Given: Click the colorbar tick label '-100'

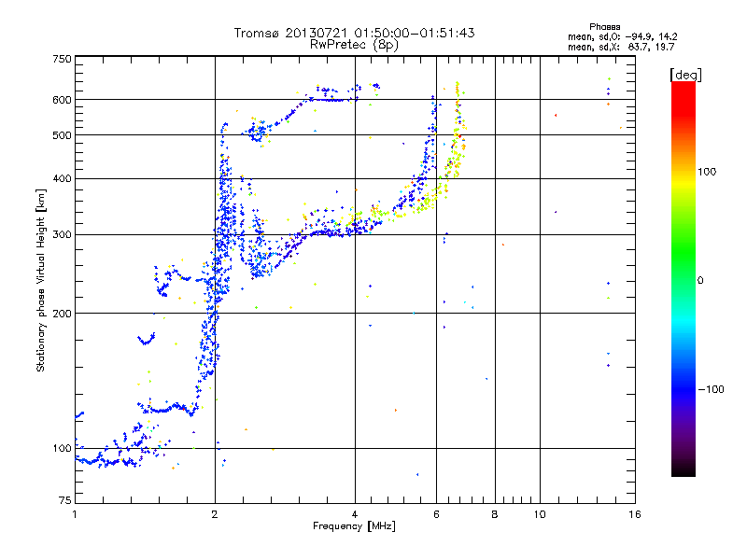Looking at the screenshot, I should tap(711, 389).
